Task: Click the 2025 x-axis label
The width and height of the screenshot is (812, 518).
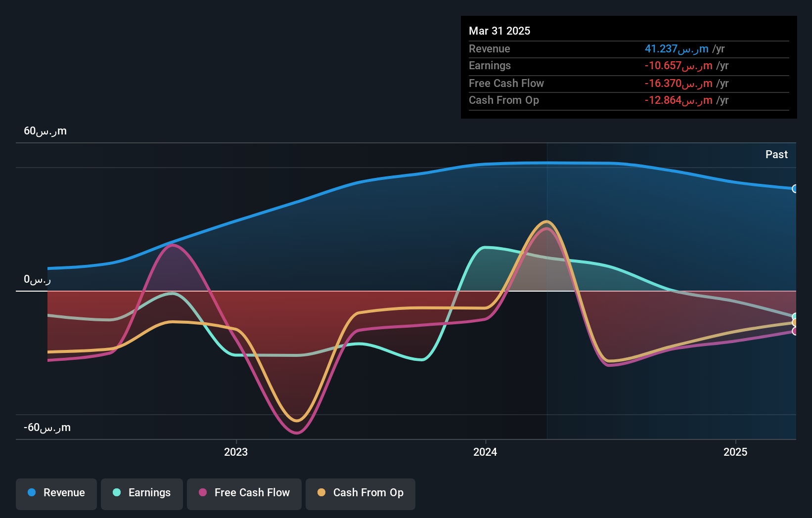Action: 735,452
